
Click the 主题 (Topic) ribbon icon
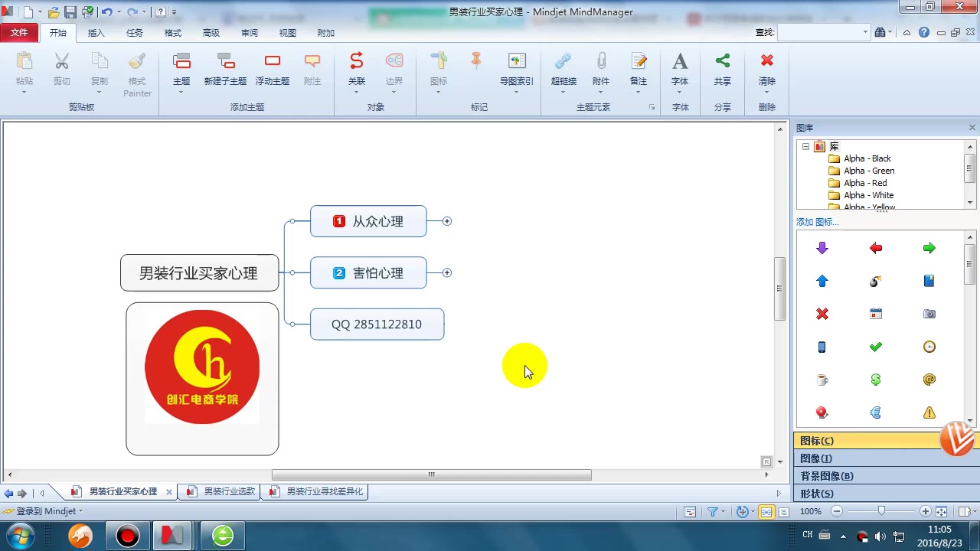coord(181,61)
